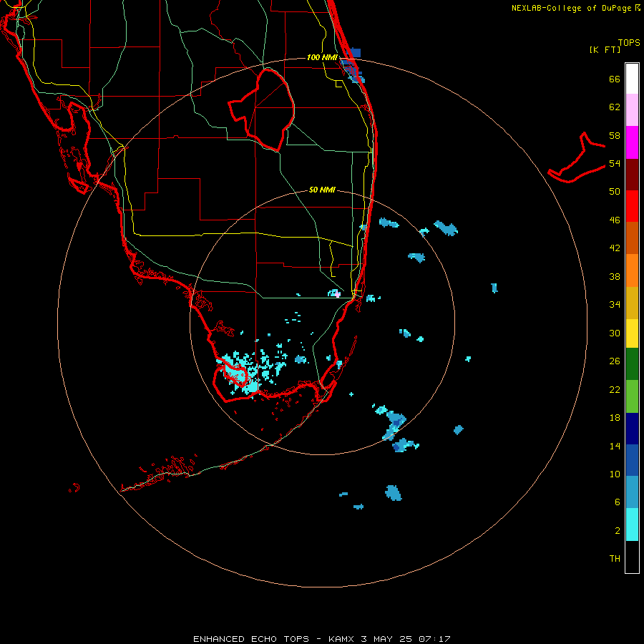
Task: Click the legend value "34"
Action: click(615, 305)
